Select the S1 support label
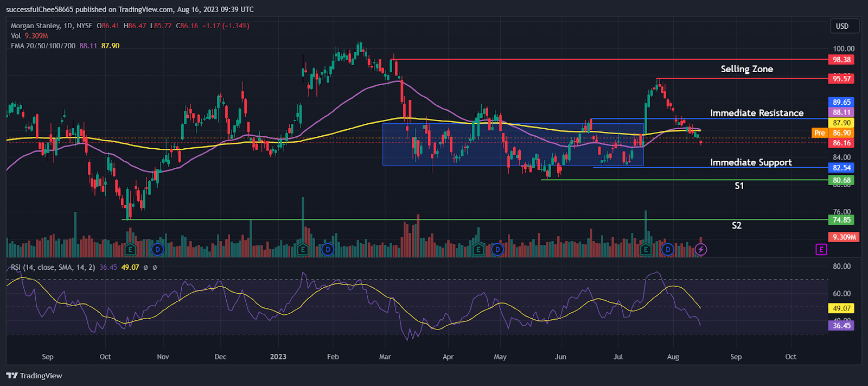Image resolution: width=868 pixels, height=386 pixels. [739, 186]
